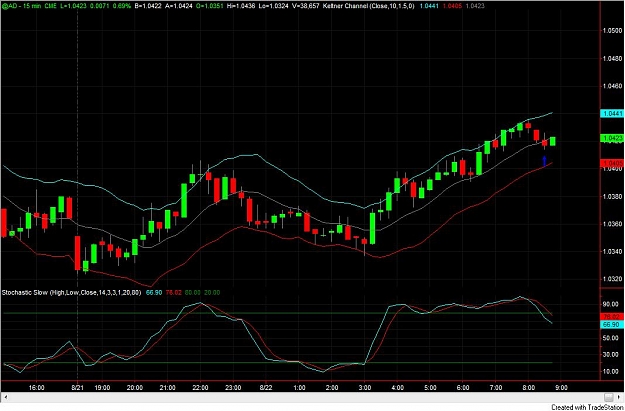Click the V=38,657 volume value in header
The width and height of the screenshot is (625, 411).
click(304, 6)
